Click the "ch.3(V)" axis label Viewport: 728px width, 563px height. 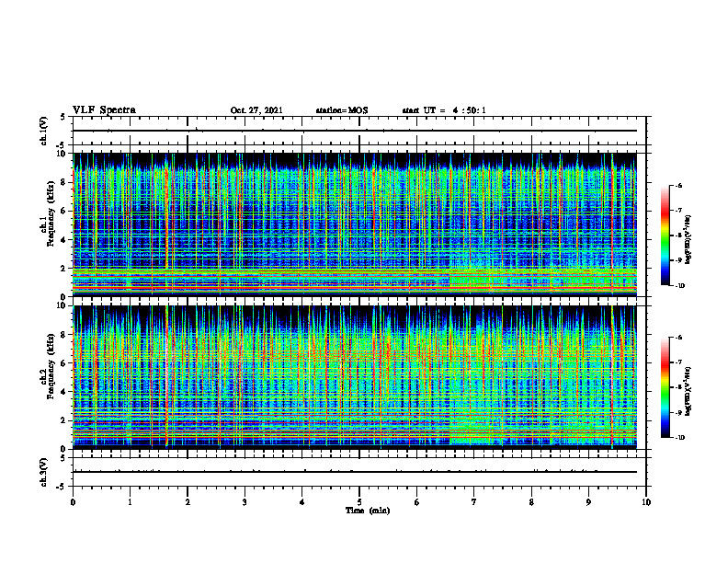44,472
